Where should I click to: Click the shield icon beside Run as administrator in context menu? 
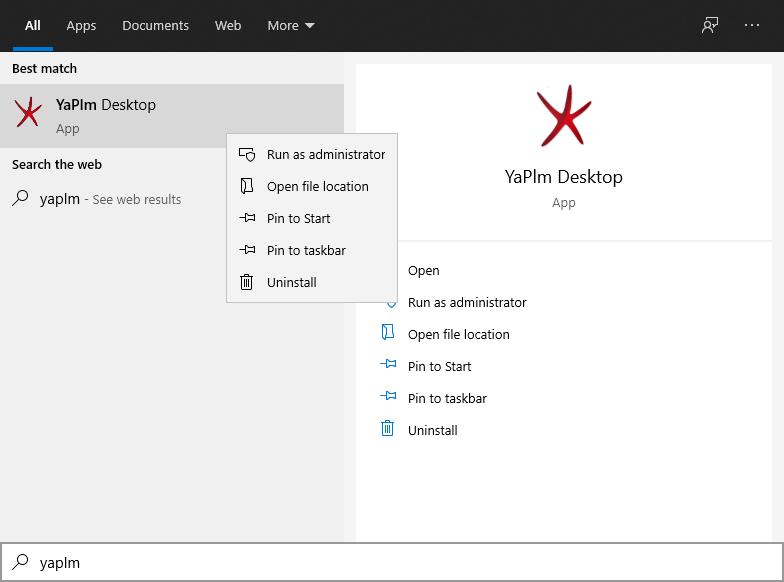[x=247, y=154]
